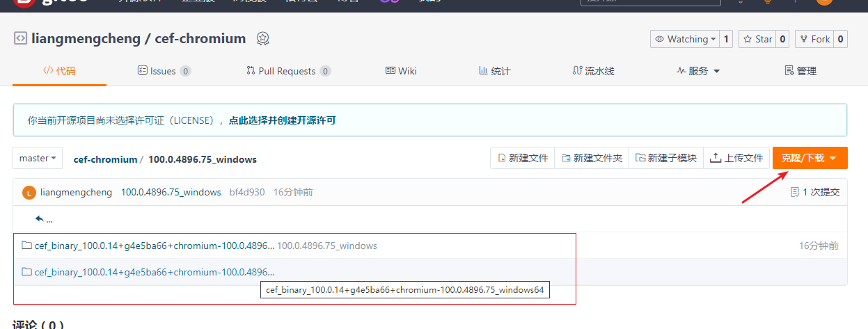
Task: Open the 统计 tab
Action: click(495, 71)
